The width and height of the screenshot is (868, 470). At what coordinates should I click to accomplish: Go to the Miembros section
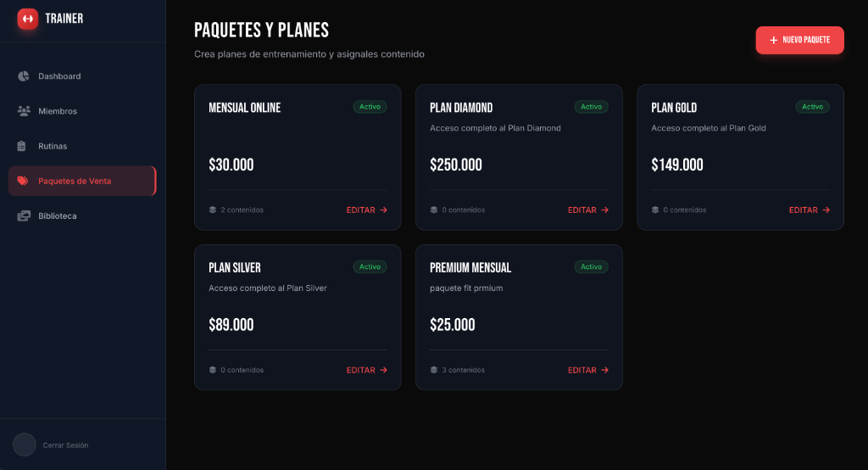(58, 111)
